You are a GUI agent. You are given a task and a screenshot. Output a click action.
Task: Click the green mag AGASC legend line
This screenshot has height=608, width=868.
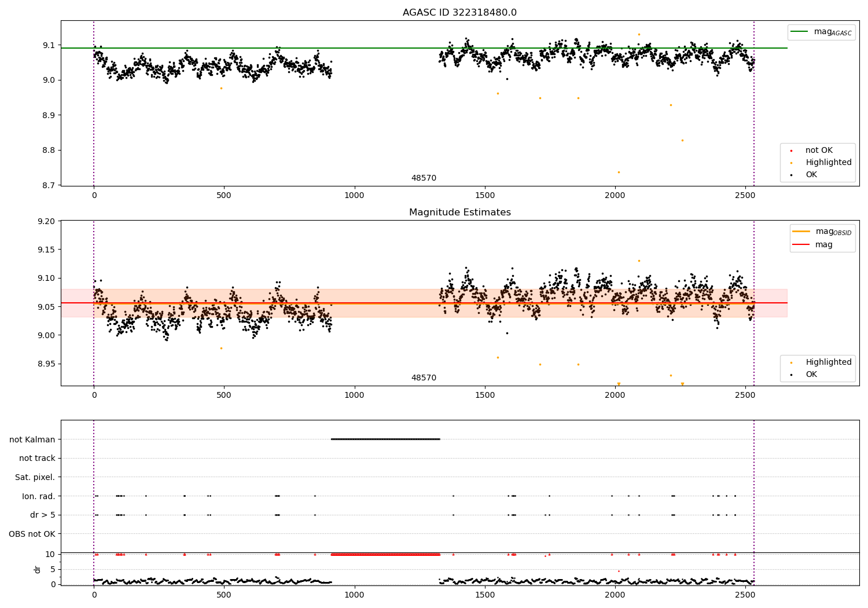point(800,32)
